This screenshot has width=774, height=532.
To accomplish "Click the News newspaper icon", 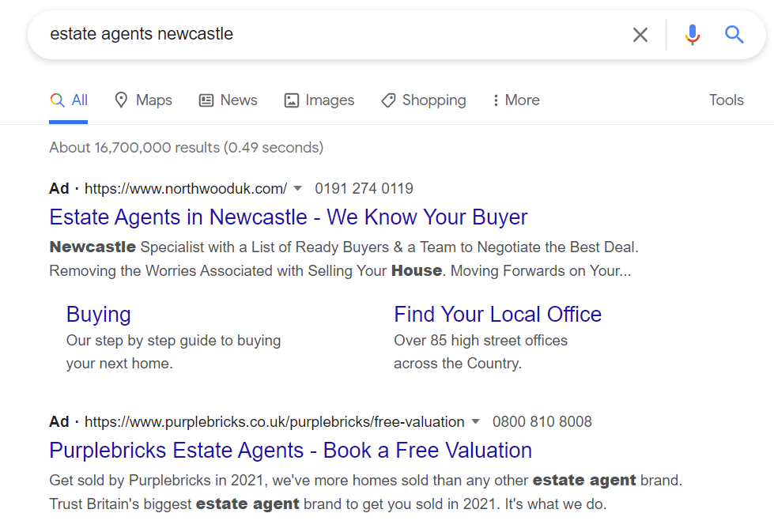I will 206,100.
